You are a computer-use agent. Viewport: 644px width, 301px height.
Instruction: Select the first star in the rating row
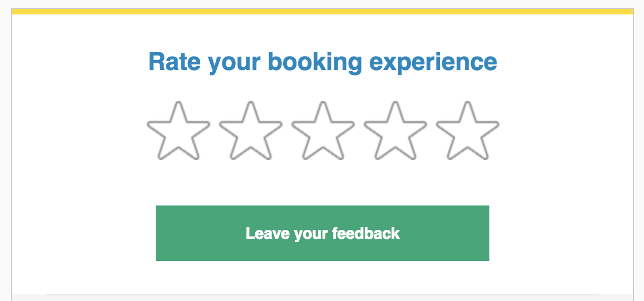[179, 131]
